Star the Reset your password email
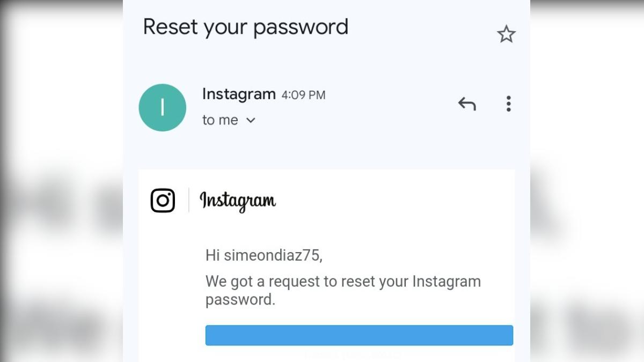This screenshot has width=644, height=362. coord(506,34)
